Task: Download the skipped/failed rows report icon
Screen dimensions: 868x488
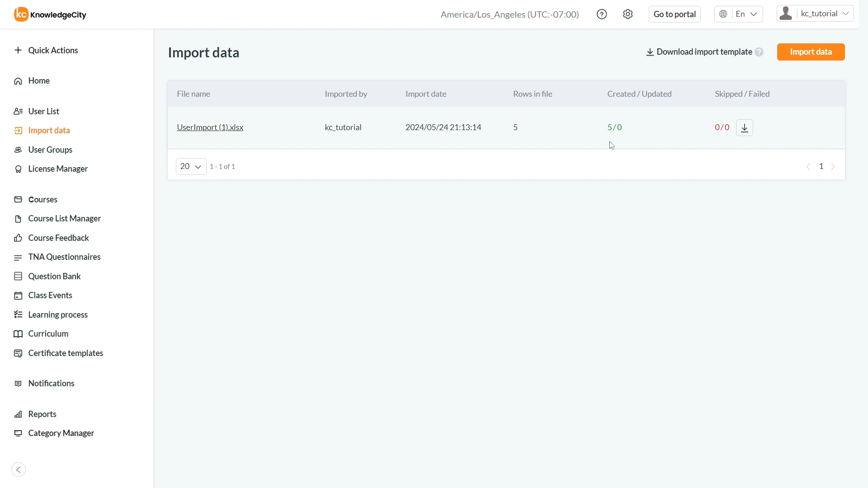Action: pyautogui.click(x=745, y=128)
